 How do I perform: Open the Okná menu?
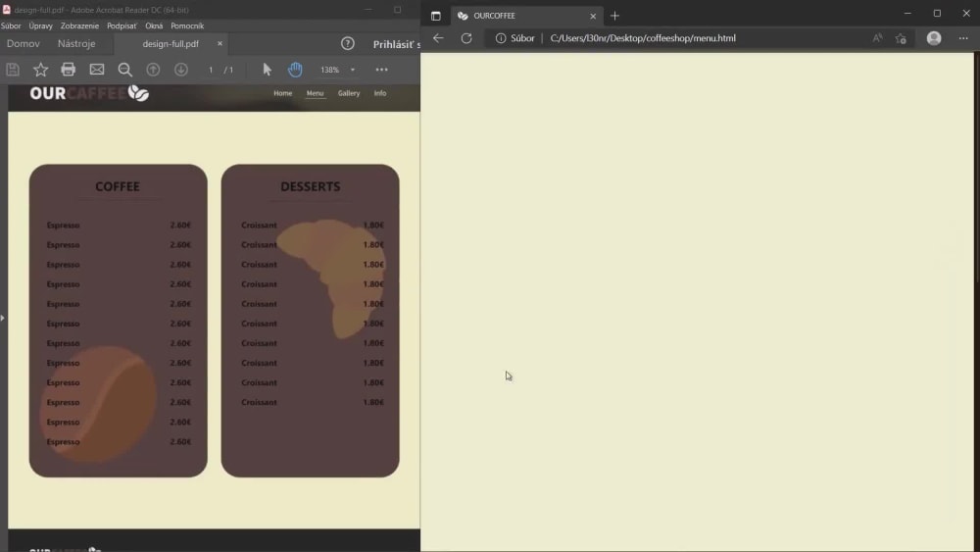coord(154,25)
